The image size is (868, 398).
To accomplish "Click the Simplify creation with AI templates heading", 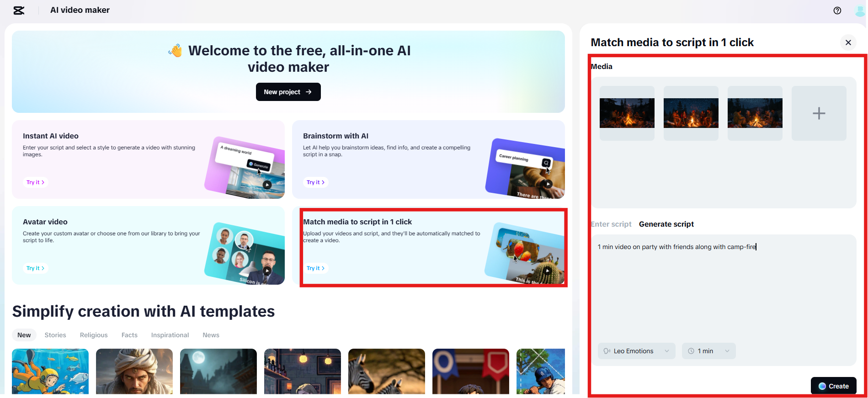I will click(x=144, y=311).
